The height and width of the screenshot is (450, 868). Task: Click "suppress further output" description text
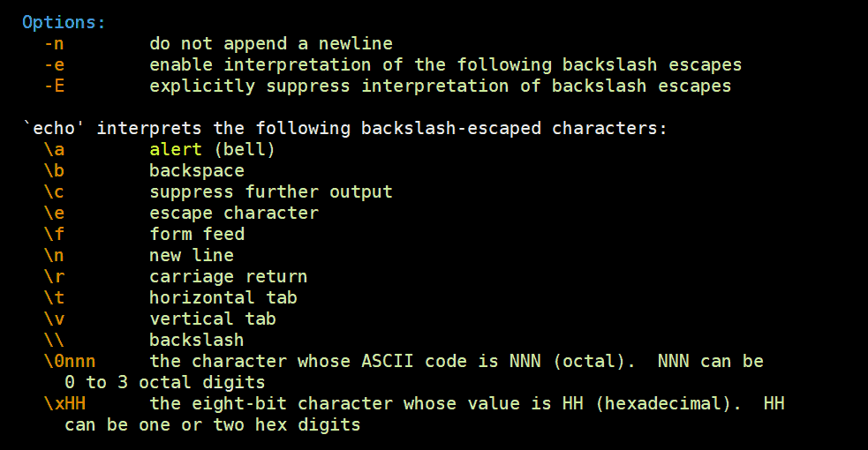(271, 191)
